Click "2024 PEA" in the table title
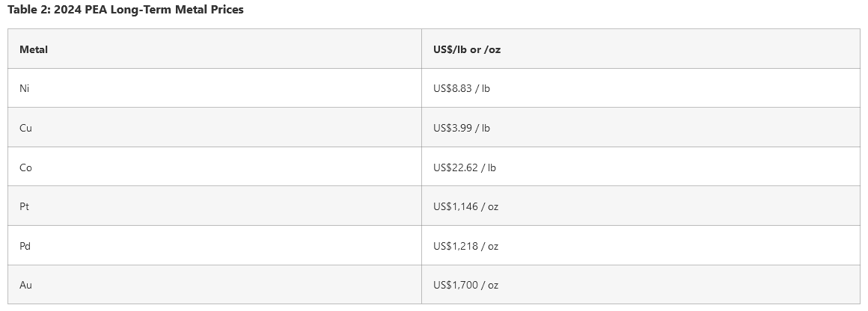Image resolution: width=868 pixels, height=311 pixels. point(81,10)
